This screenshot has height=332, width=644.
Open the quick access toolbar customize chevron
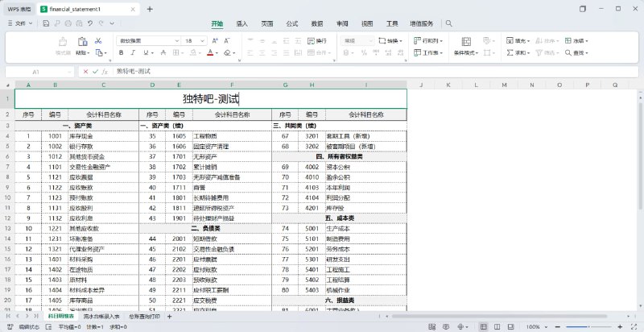click(x=112, y=24)
